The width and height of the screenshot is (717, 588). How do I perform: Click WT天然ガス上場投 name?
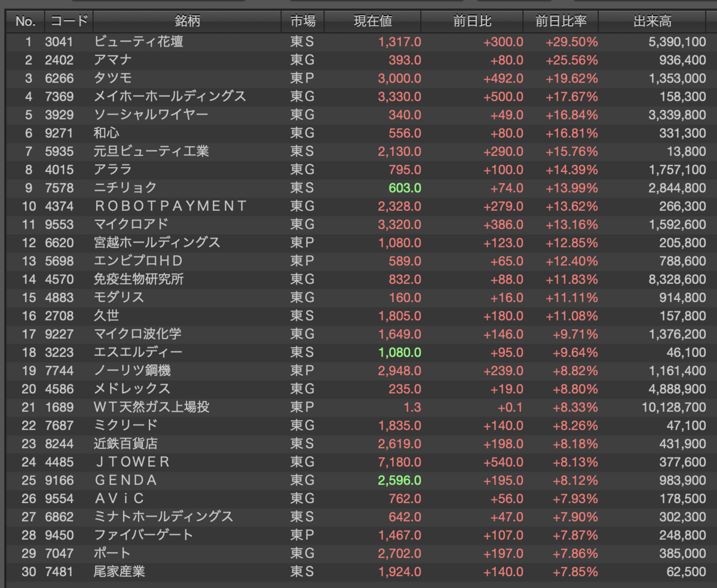[x=152, y=407]
